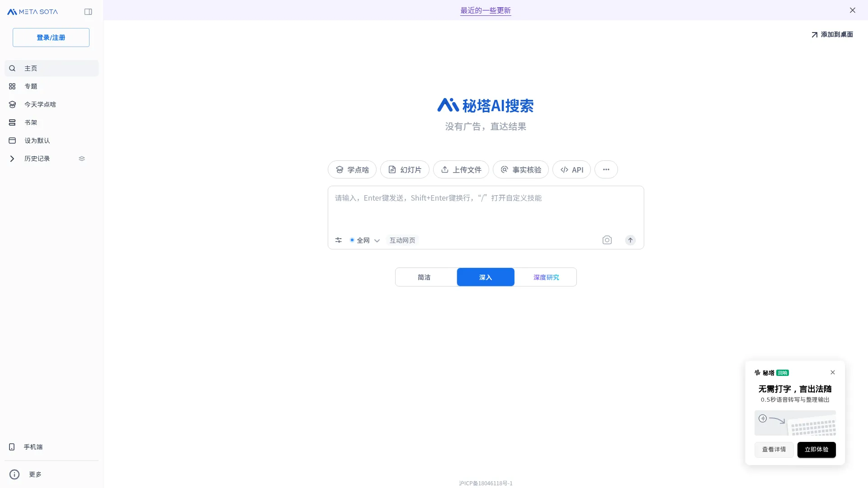
Task: Open 专题 topics in sidebar
Action: click(52, 86)
